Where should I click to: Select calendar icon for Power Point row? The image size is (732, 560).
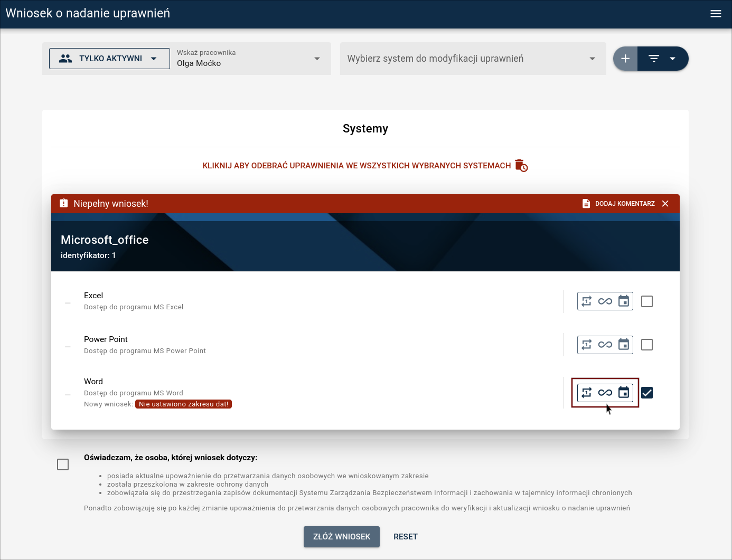click(624, 345)
